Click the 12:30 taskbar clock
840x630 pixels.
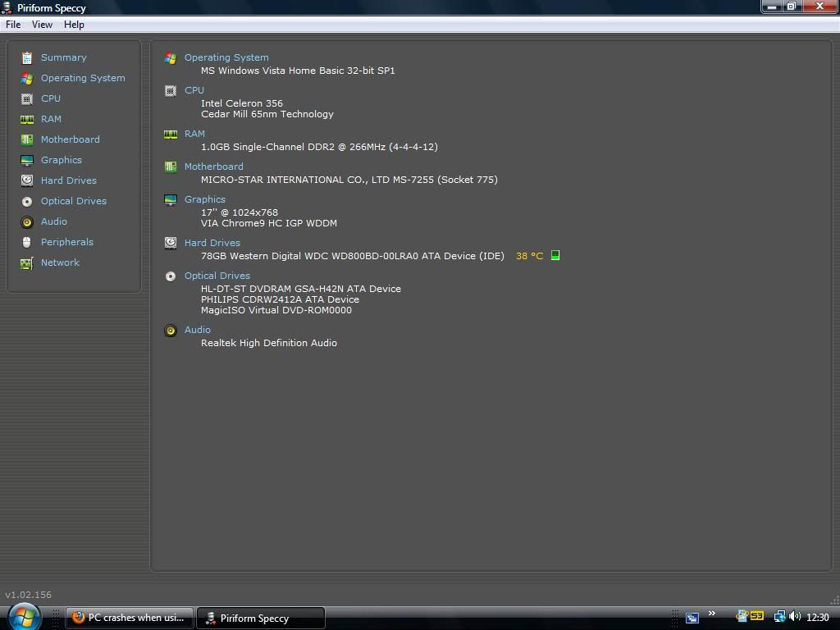tap(818, 618)
